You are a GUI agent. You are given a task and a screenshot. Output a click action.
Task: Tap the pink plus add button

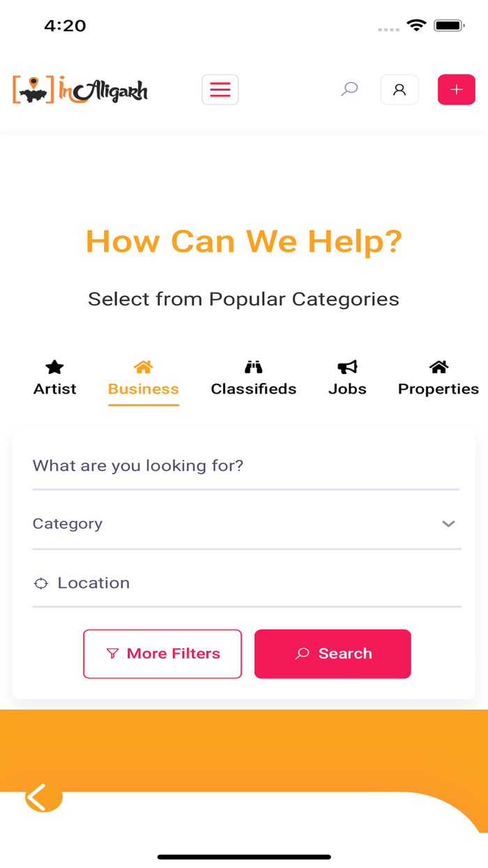(456, 90)
